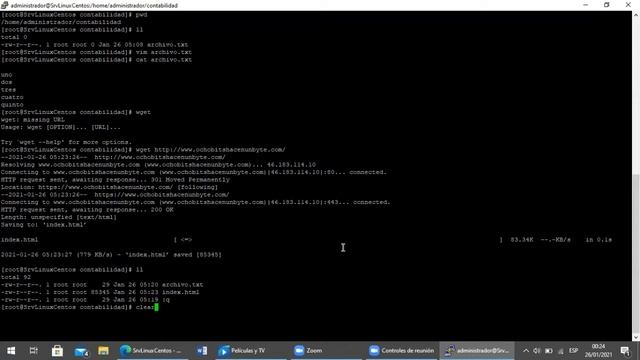This screenshot has width=640, height=360.
Task: Minimize the PuTTY terminal window
Action: pyautogui.click(x=586, y=5)
